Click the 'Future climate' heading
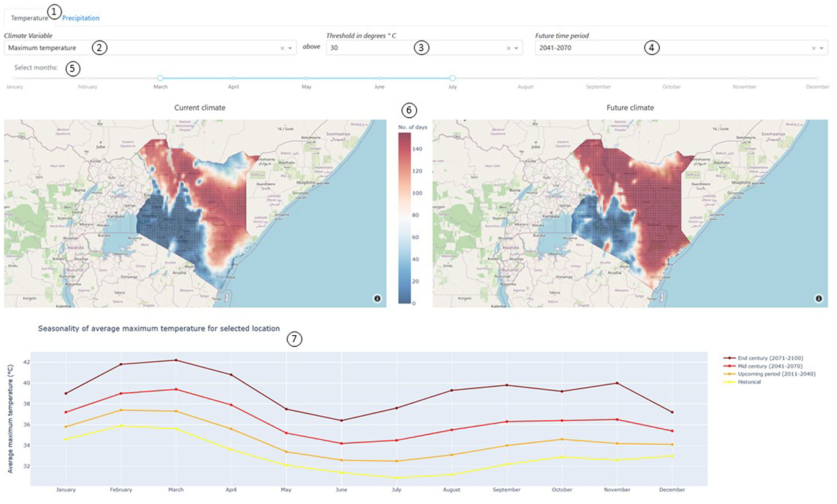This screenshot has width=837, height=504. click(630, 108)
